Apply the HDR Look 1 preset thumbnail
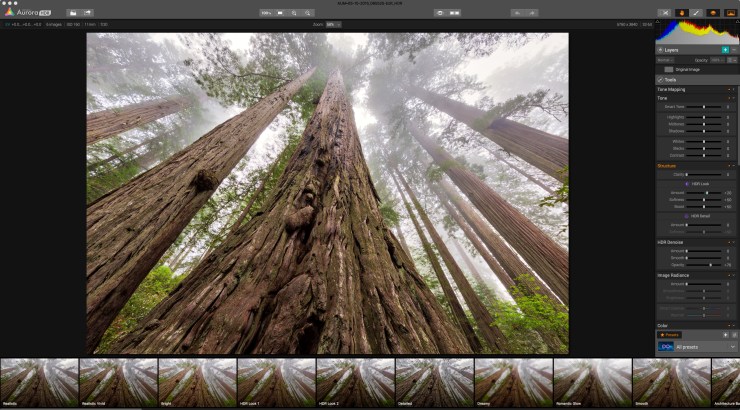This screenshot has width=740, height=410. coord(277,383)
